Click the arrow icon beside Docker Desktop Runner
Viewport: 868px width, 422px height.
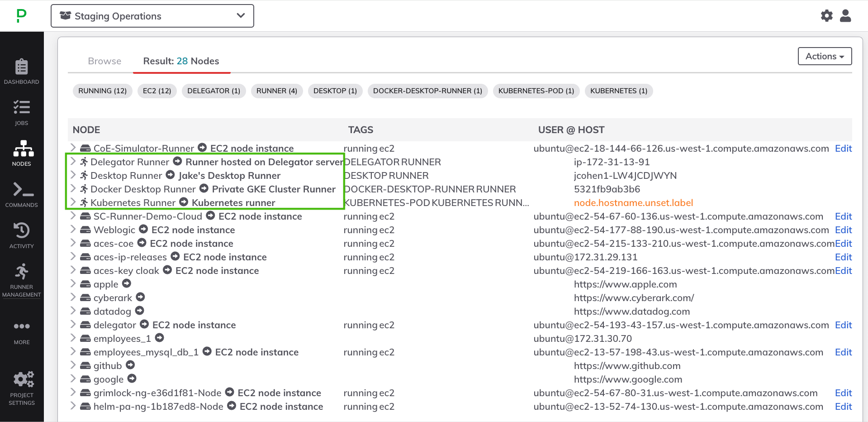pyautogui.click(x=204, y=188)
